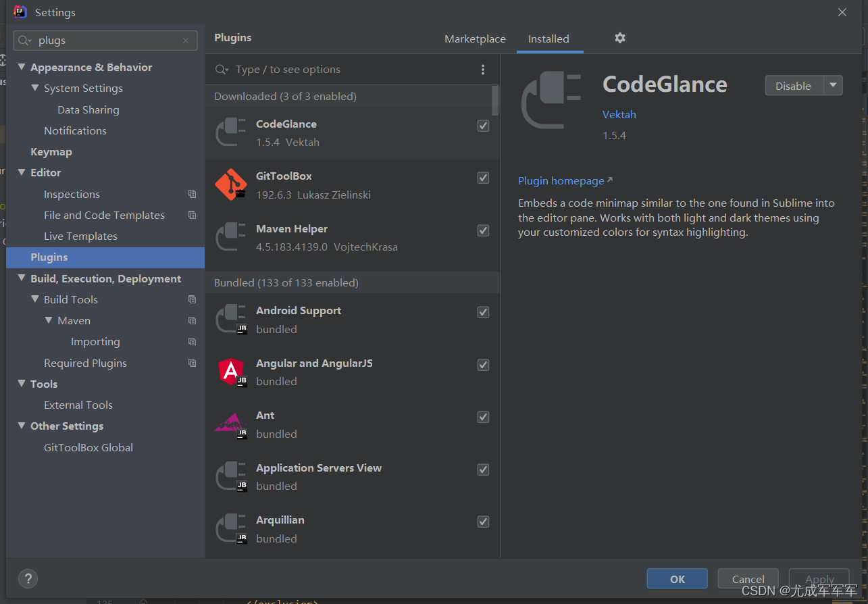Click the OK button
The image size is (868, 604).
pyautogui.click(x=678, y=579)
